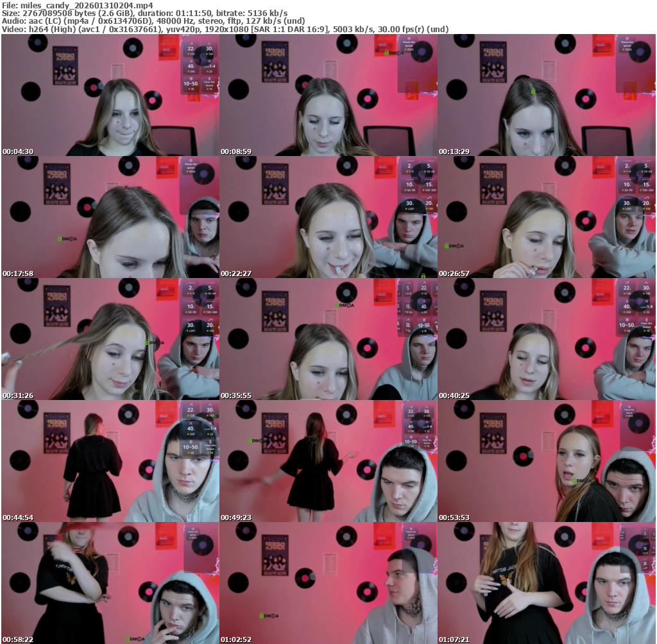Click the preview frame at 00:26:57
Image resolution: width=657 pixels, height=644 pixels.
pos(547,217)
